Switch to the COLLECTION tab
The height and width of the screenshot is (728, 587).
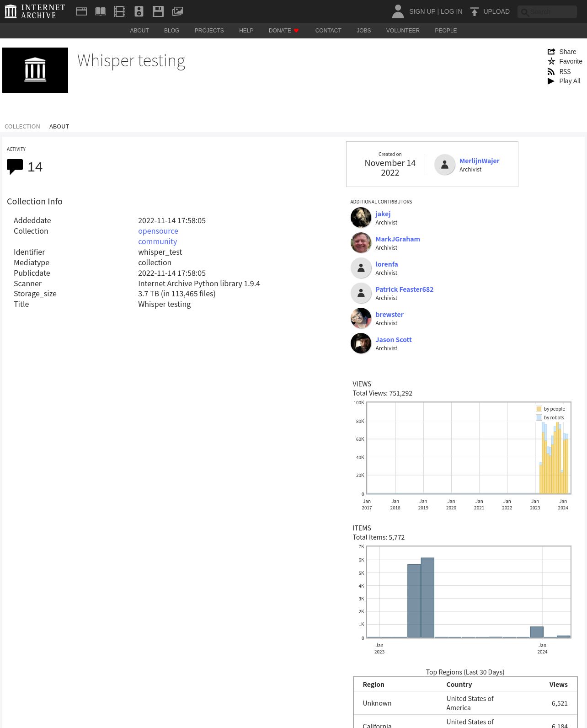click(22, 127)
